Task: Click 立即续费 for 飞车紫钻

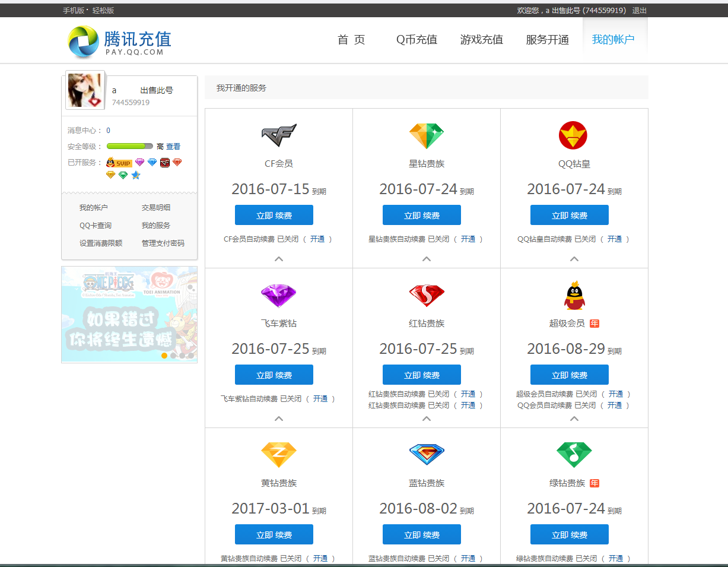Action: (274, 375)
